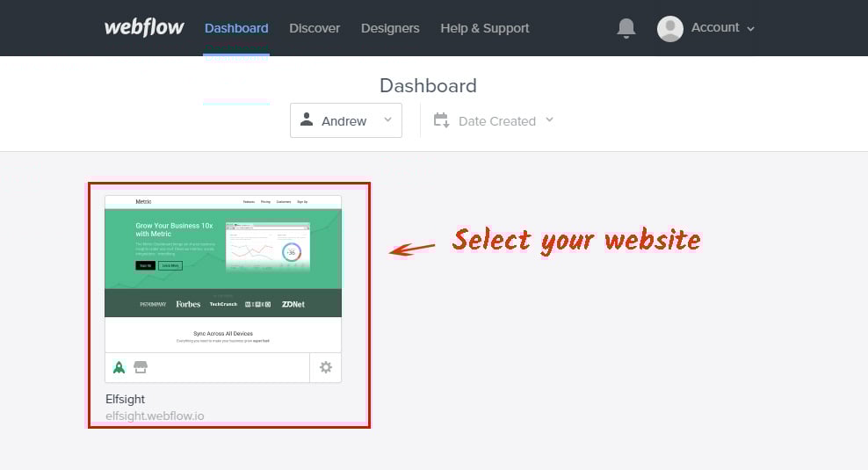868x470 pixels.
Task: Open elfsight.webflow.io link
Action: point(155,416)
